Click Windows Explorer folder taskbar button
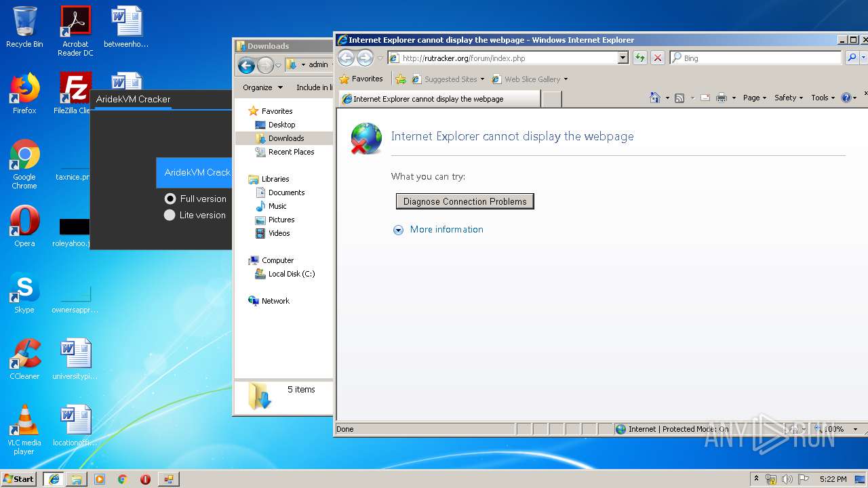This screenshot has width=868, height=488. [x=77, y=479]
